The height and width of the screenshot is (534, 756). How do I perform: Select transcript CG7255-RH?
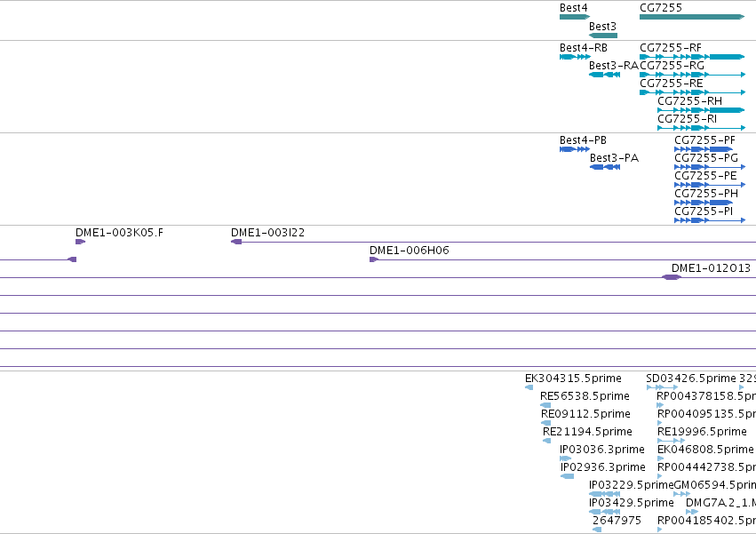[x=690, y=101]
